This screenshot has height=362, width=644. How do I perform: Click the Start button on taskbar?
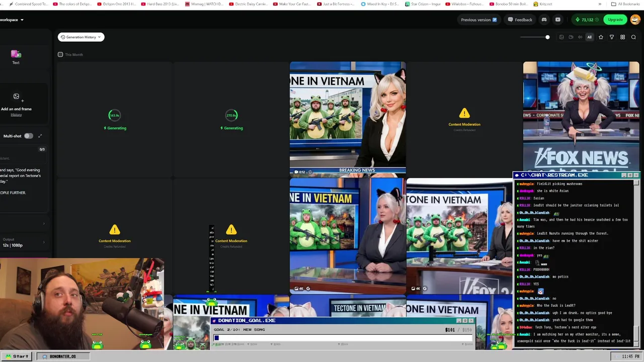[17, 356]
